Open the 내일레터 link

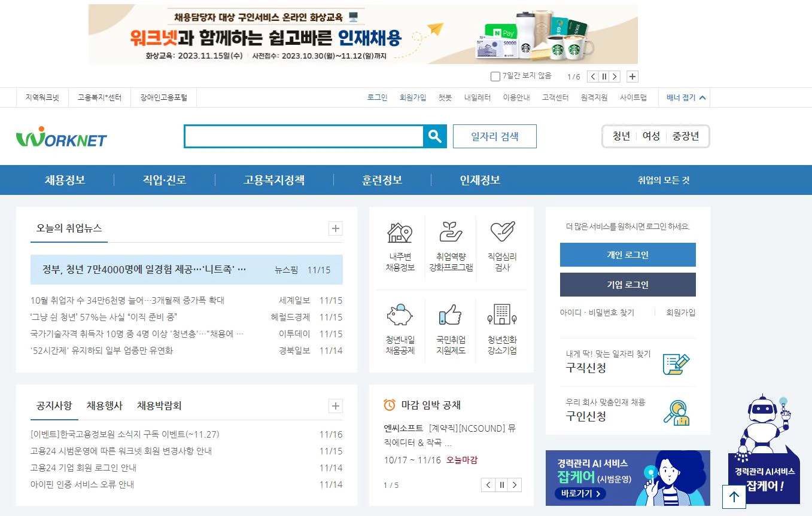point(478,97)
